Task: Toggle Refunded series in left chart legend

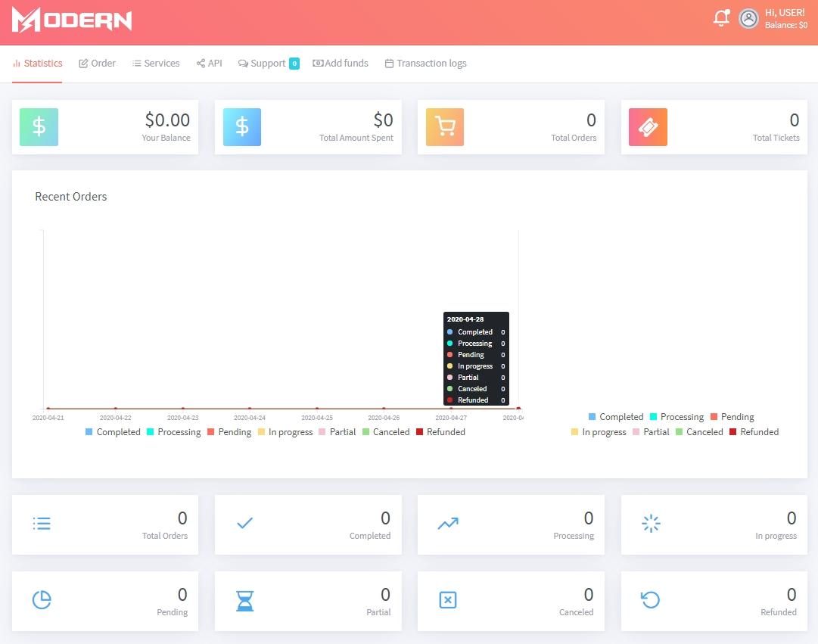Action: (x=440, y=432)
